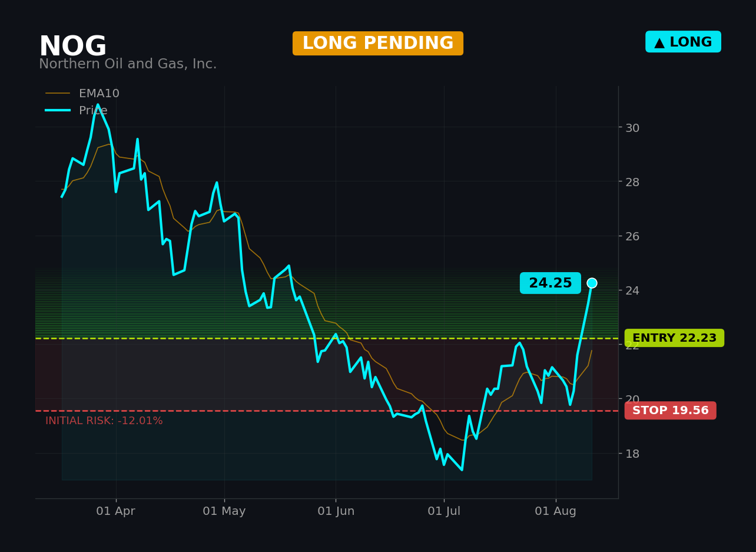Click the EMA10 legend entry
Image resolution: width=756 pixels, height=552 pixels.
coord(82,94)
